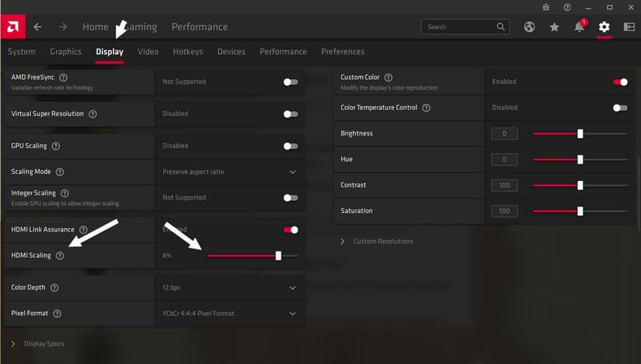Switch to Video tab
The image size is (641, 364).
pyautogui.click(x=148, y=52)
